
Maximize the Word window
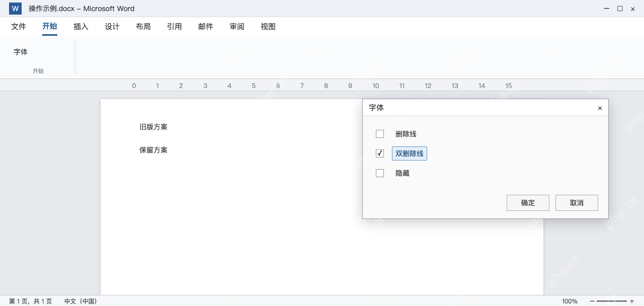620,9
